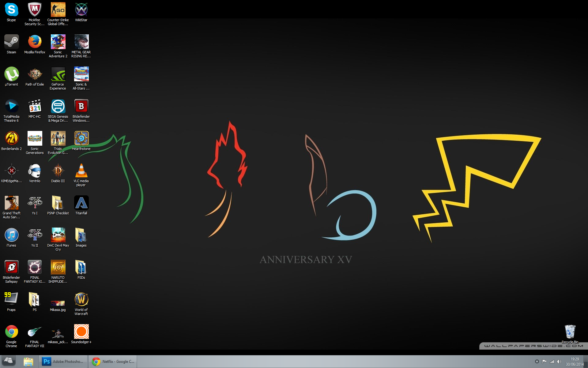Select the Recycle Bin icon
The width and height of the screenshot is (588, 368).
(x=570, y=332)
